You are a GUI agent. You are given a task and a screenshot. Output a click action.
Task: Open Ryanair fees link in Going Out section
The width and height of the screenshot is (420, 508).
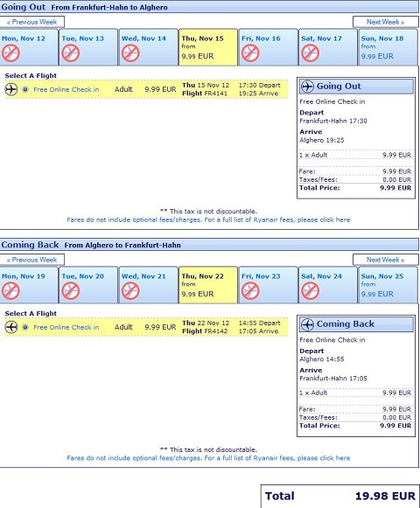[x=208, y=220]
